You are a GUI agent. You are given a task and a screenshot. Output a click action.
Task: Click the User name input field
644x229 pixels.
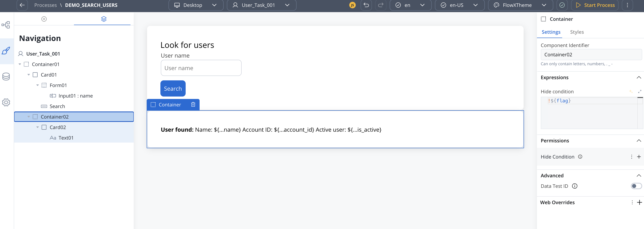tap(201, 68)
